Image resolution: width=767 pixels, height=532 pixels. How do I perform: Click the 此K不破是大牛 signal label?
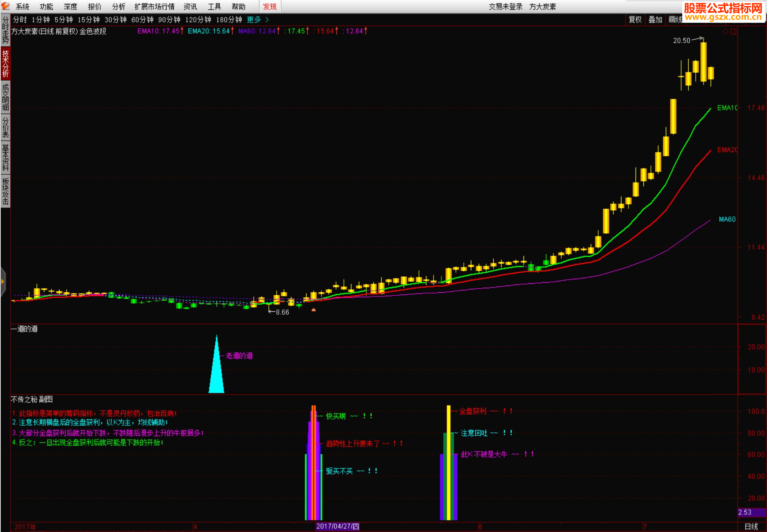click(484, 454)
